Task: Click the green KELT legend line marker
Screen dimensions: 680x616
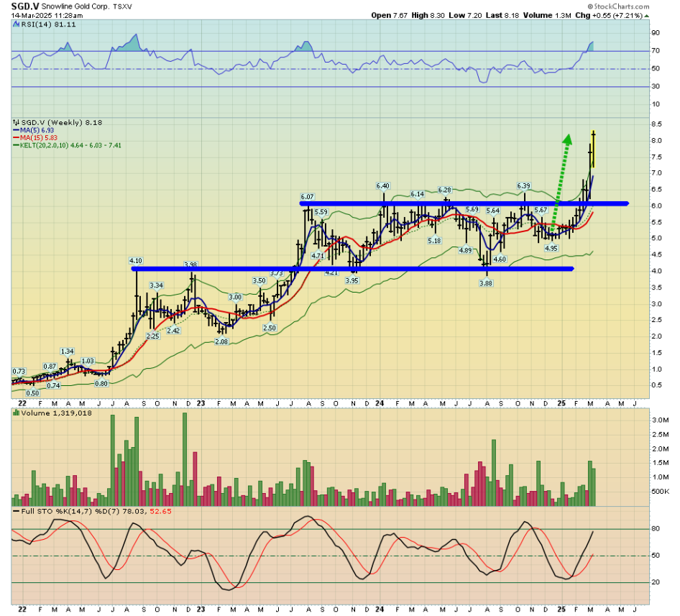Action: tap(16, 146)
